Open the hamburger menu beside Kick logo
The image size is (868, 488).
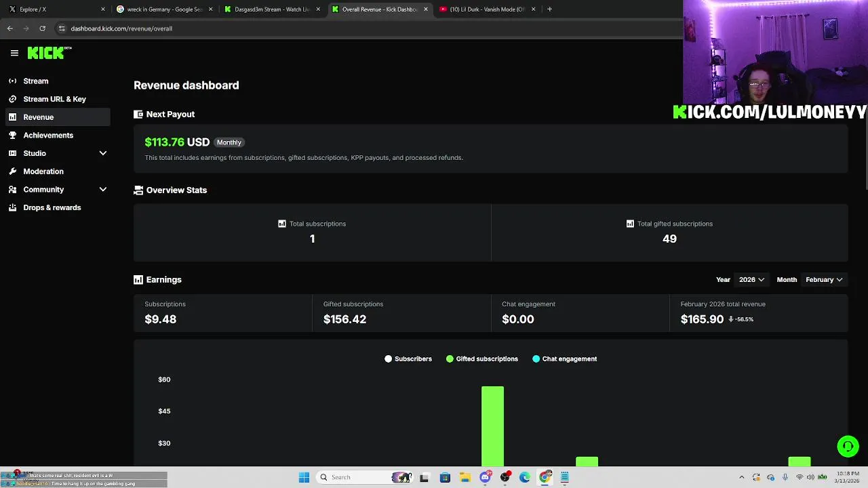pyautogui.click(x=14, y=53)
